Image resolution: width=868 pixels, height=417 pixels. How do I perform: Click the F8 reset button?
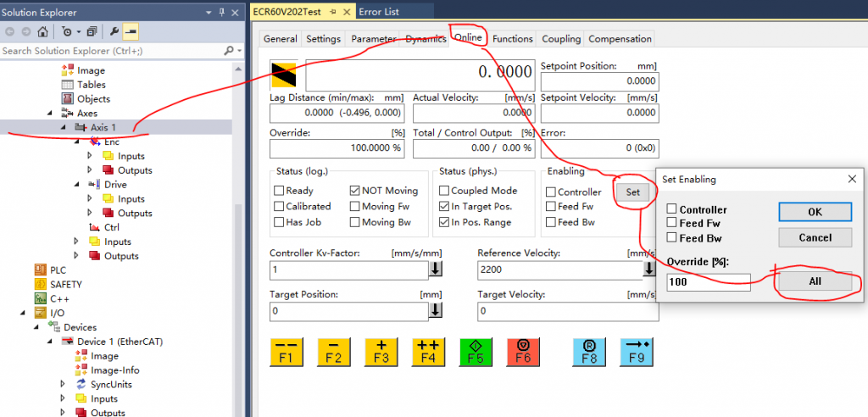click(590, 353)
